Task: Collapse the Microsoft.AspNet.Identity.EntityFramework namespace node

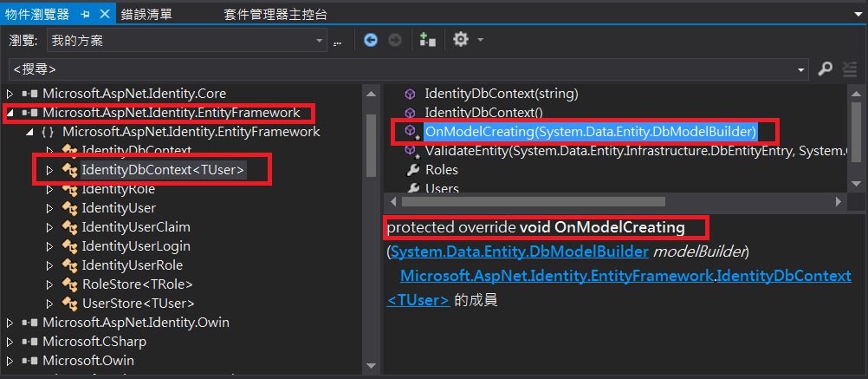Action: point(29,133)
